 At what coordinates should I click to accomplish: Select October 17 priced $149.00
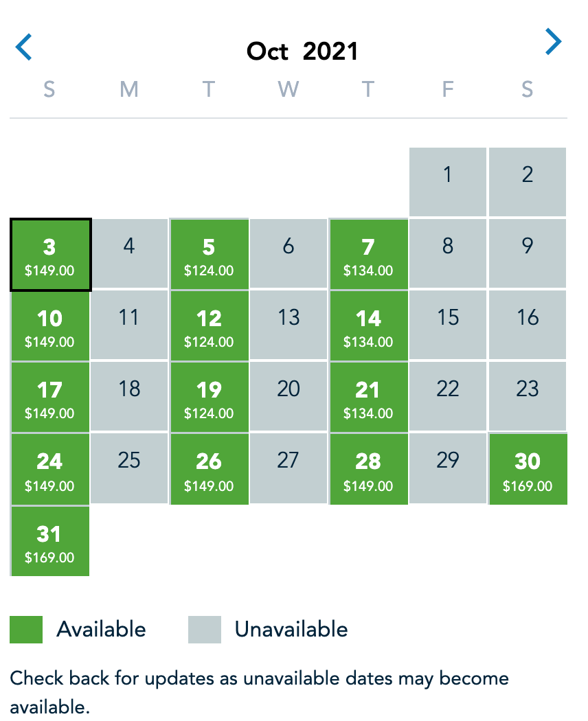[50, 398]
